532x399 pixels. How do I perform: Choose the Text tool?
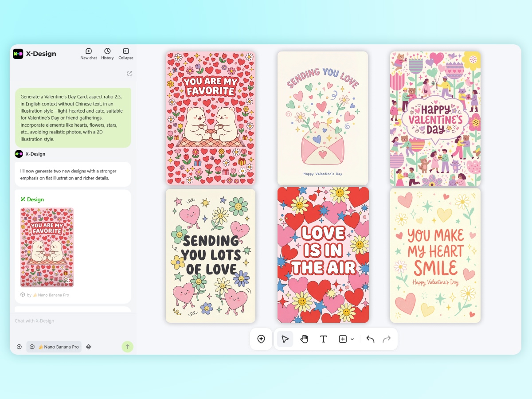pos(324,339)
